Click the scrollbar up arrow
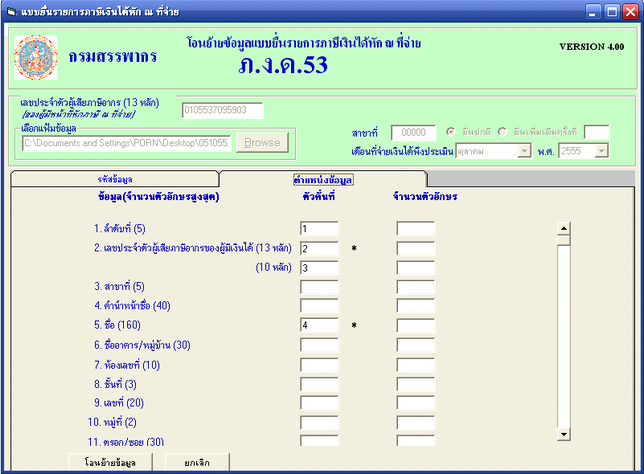Screen dimensions: 644x474 (x=563, y=228)
